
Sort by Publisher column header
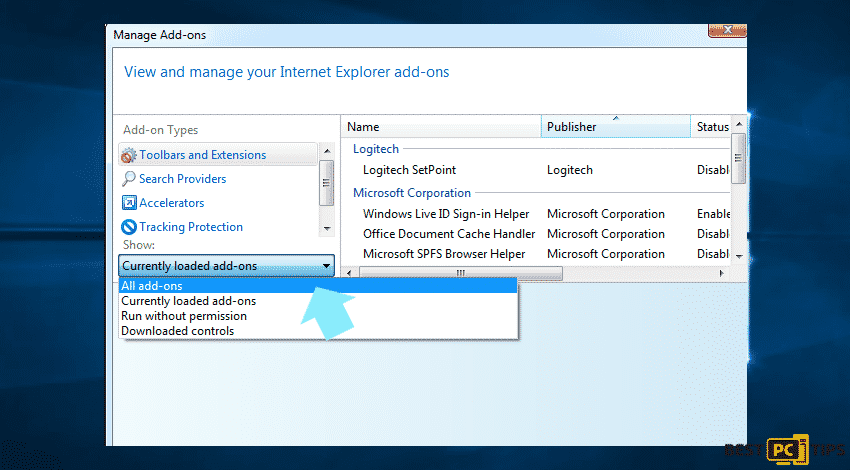point(615,126)
